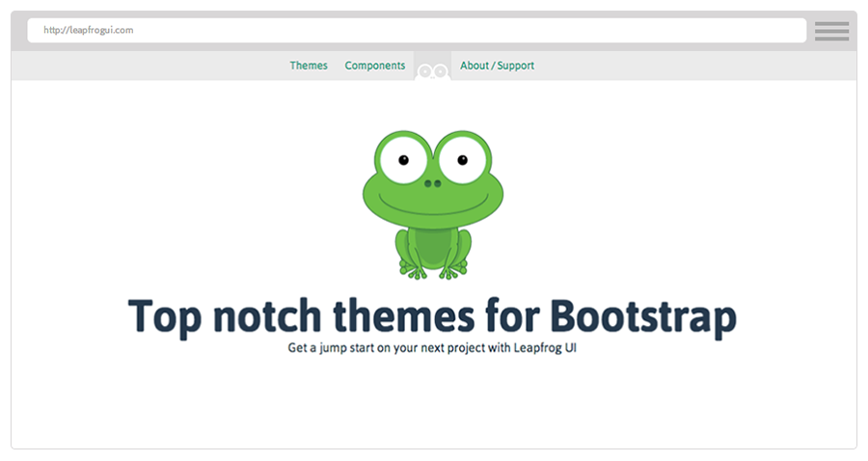Click the http://leapfrogui.com URL text

coord(88,30)
